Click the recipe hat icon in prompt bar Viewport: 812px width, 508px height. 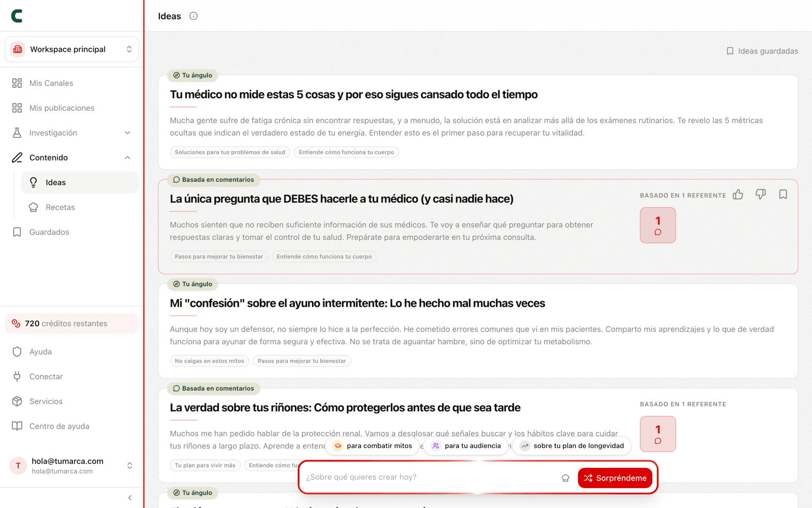click(565, 478)
